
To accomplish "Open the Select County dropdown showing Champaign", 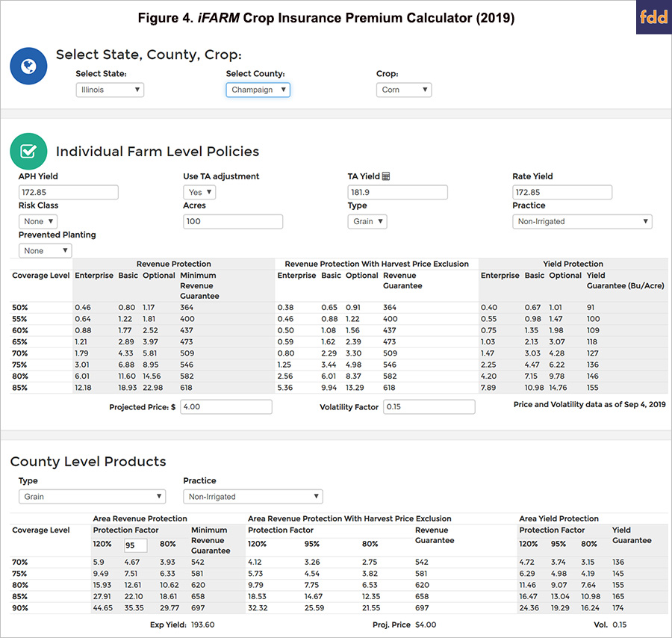I will pyautogui.click(x=258, y=90).
